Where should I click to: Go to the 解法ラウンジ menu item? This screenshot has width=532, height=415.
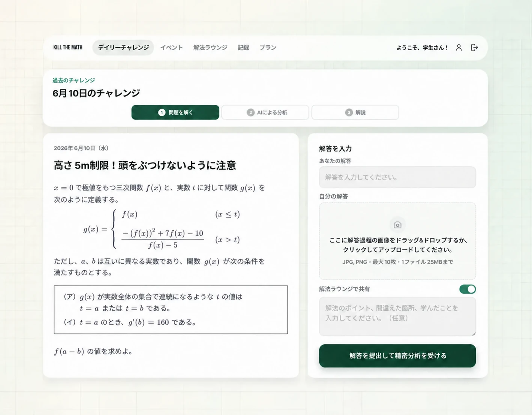click(210, 48)
